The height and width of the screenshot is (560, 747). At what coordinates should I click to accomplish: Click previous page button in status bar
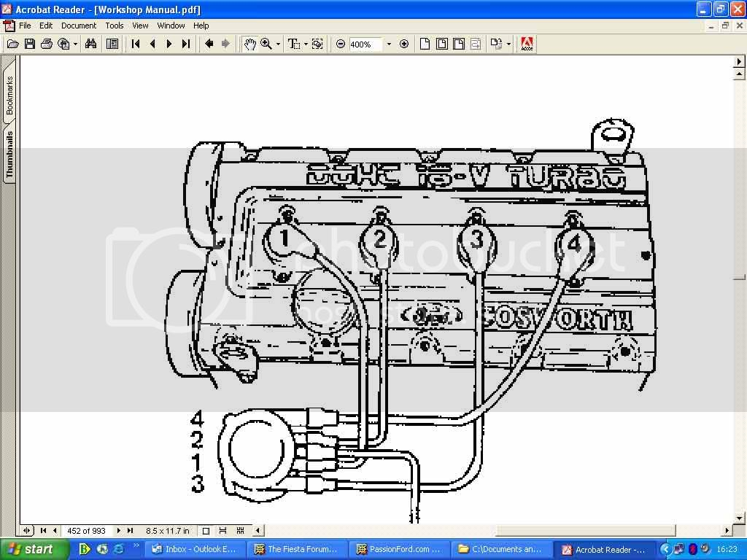(x=55, y=531)
